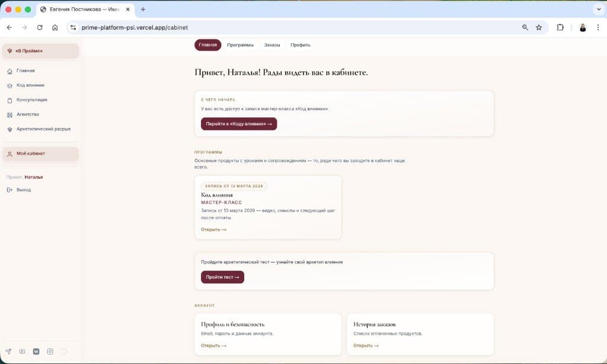Open the YouTube icon in sidebar footer
The width and height of the screenshot is (607, 364).
(x=22, y=352)
